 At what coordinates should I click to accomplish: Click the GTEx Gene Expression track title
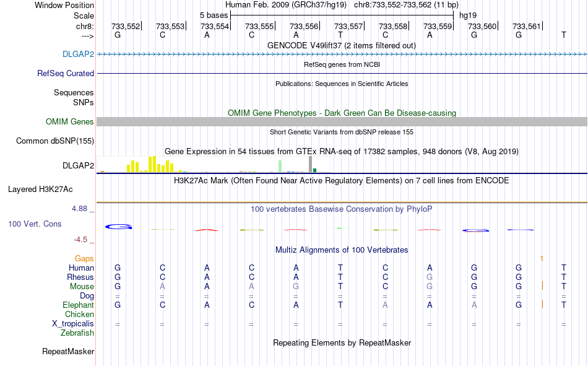[x=342, y=151]
